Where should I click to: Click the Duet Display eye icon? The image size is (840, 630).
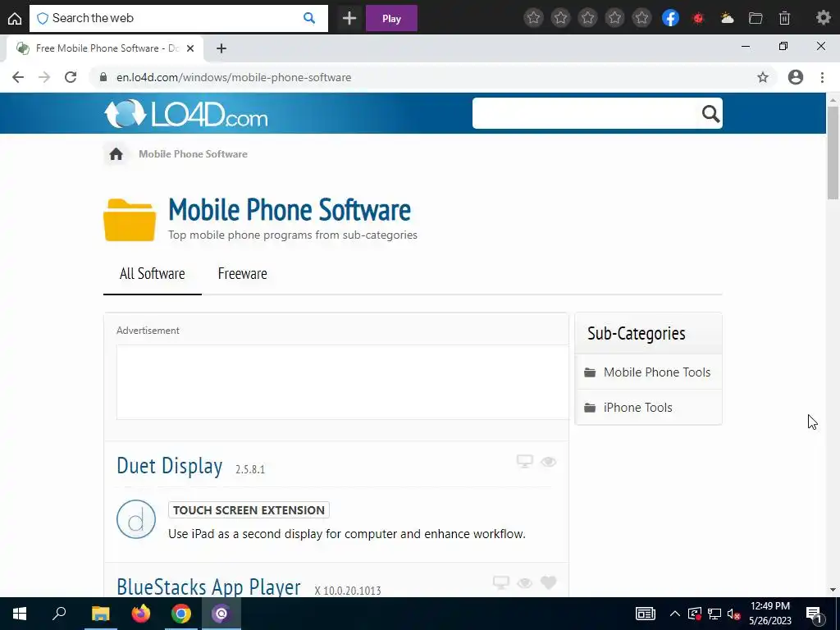(x=548, y=462)
